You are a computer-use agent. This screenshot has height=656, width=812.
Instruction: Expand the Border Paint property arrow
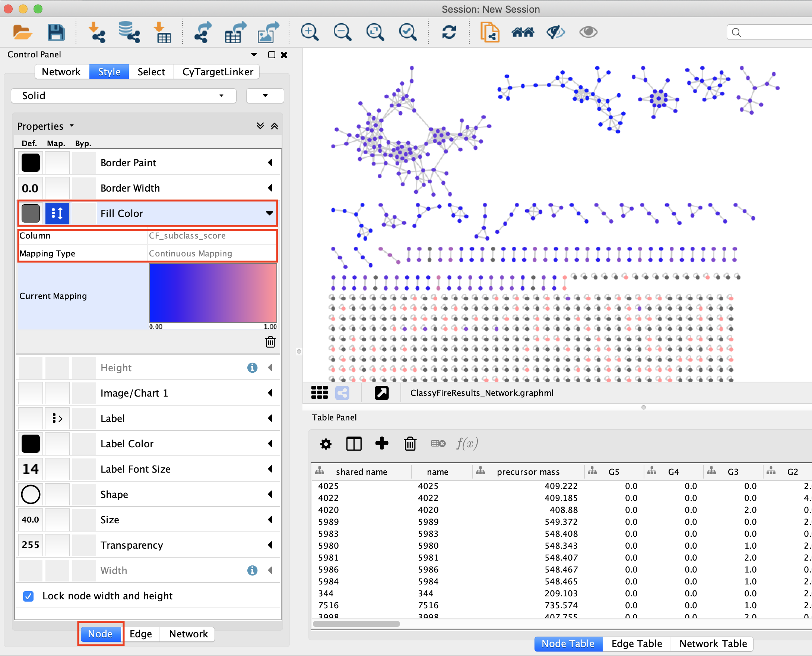point(270,163)
